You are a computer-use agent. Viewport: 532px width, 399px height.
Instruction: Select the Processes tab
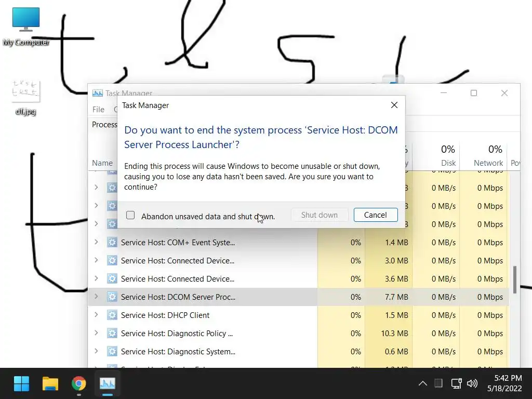[x=104, y=125]
